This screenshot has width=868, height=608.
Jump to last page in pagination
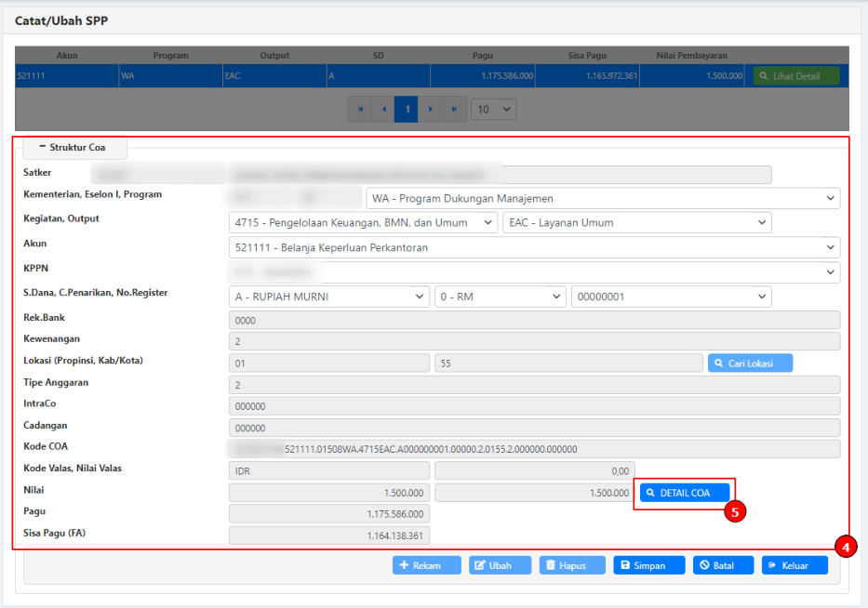coord(453,109)
